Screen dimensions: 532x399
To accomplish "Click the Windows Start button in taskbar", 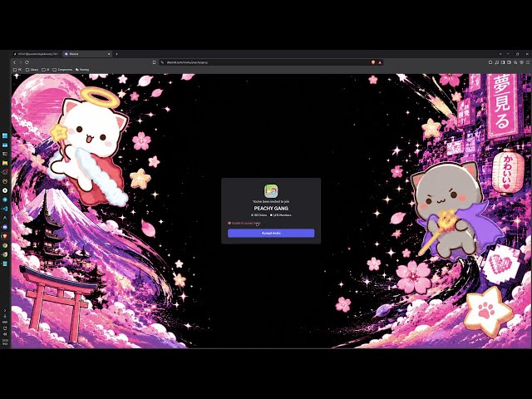I will coord(5,135).
